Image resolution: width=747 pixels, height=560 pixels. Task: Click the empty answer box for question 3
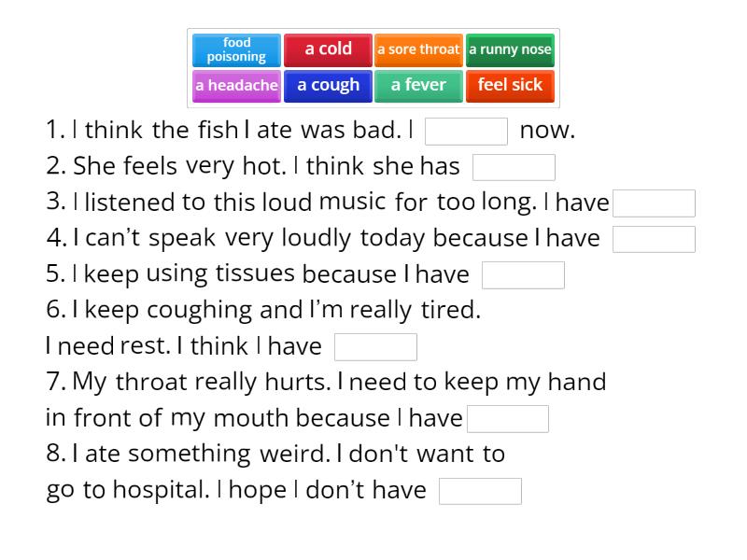coord(654,203)
